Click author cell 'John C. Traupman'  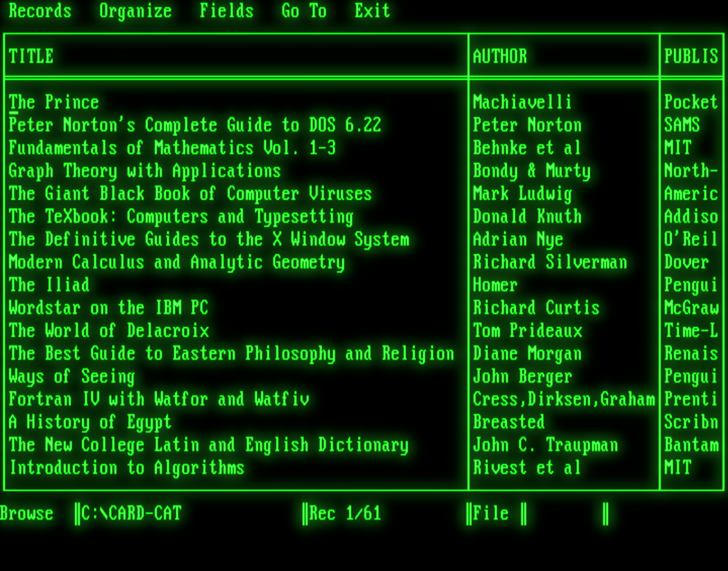[x=545, y=445]
